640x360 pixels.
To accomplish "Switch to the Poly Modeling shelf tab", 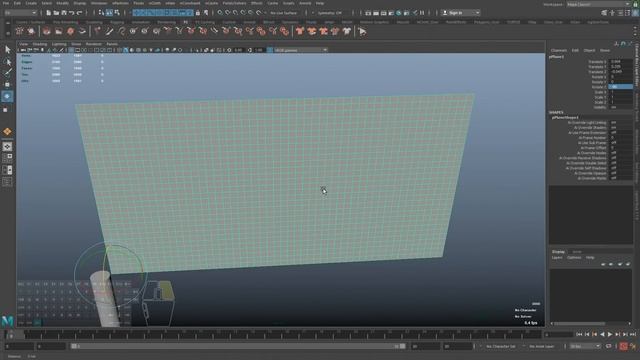I will click(x=65, y=22).
